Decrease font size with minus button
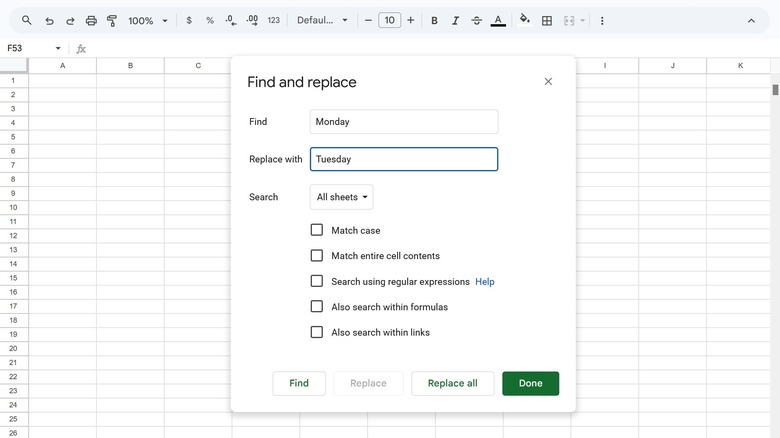This screenshot has width=780, height=438. click(x=368, y=20)
